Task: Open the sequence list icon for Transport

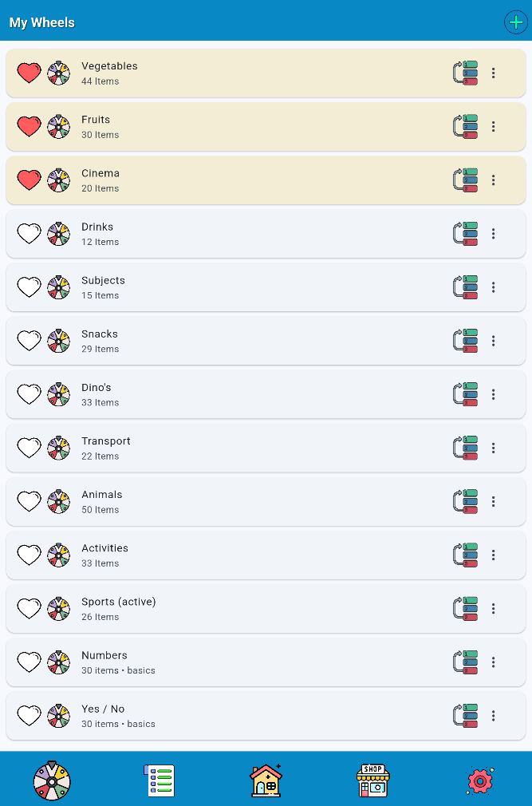Action: 465,448
